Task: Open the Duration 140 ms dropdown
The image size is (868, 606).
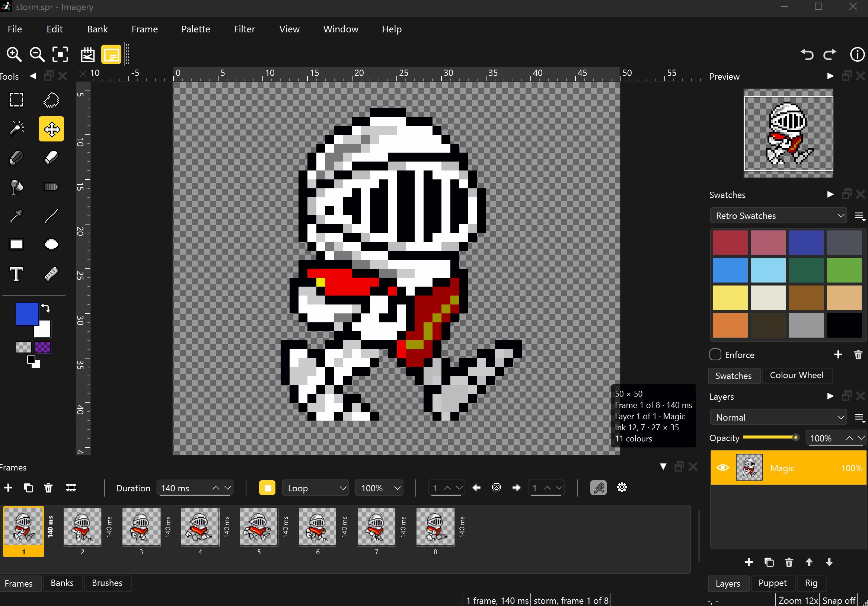Action: coord(195,488)
